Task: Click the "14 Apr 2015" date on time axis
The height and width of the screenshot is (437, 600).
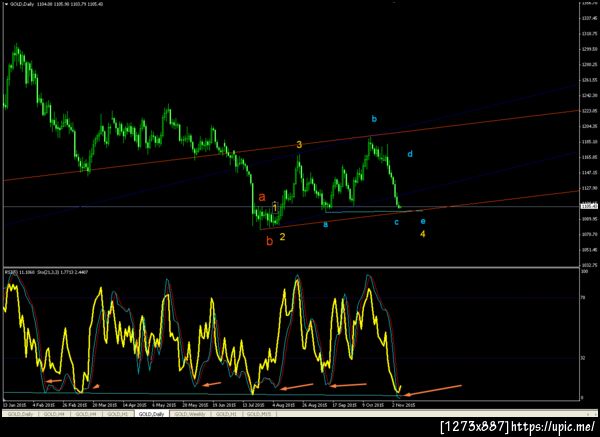Action: pyautogui.click(x=135, y=405)
